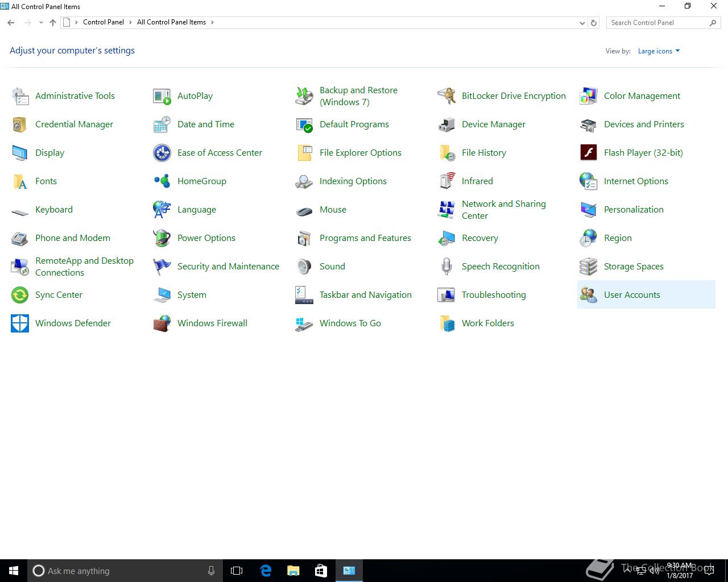
Task: Open the Windows Store taskbar icon
Action: (x=321, y=571)
